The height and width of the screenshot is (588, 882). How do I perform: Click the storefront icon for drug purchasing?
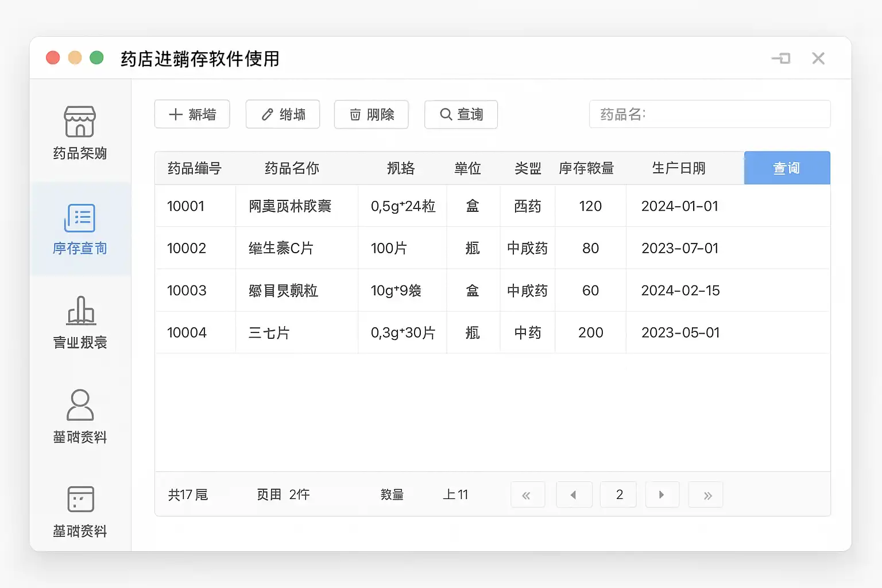pyautogui.click(x=80, y=121)
